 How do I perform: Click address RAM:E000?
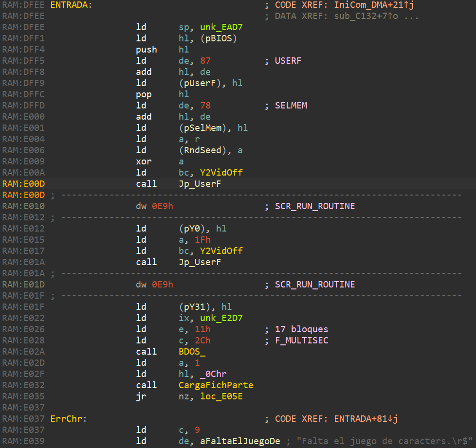23,117
